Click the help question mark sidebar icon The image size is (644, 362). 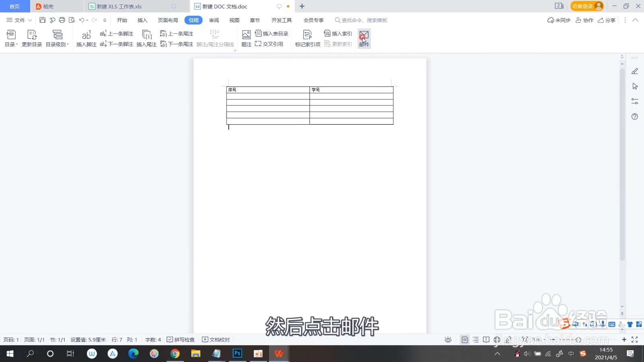tap(635, 117)
